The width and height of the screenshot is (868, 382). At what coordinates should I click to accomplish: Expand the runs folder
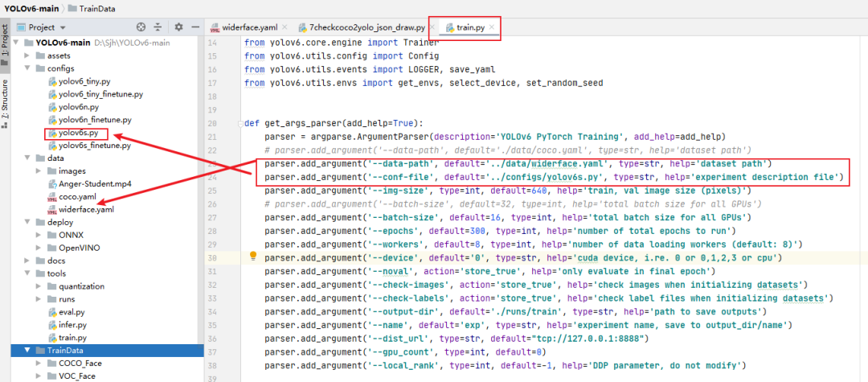(39, 299)
